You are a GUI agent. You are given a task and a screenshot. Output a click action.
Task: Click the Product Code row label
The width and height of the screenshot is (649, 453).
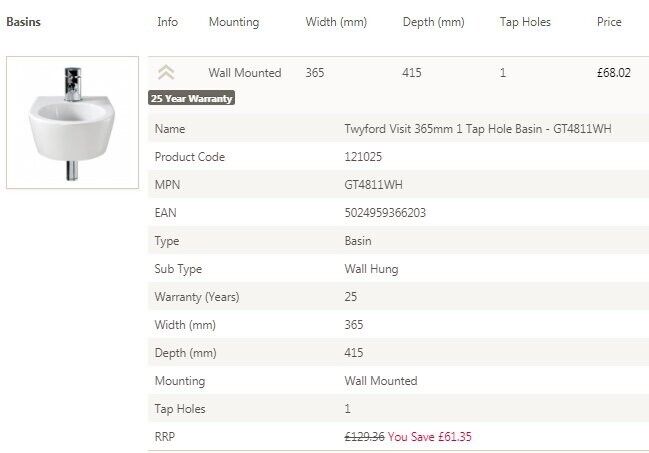[x=190, y=157]
